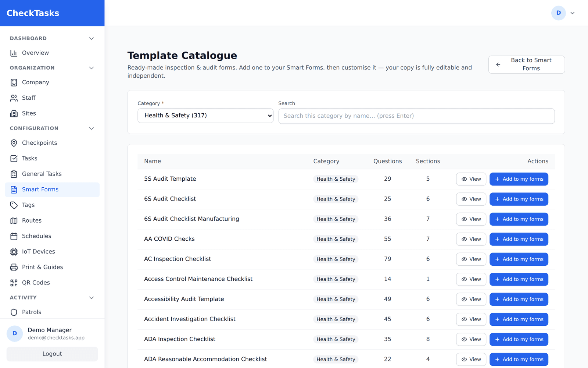Screen dimensions: 588x368
Task: Click the Questions column header
Action: click(x=387, y=161)
